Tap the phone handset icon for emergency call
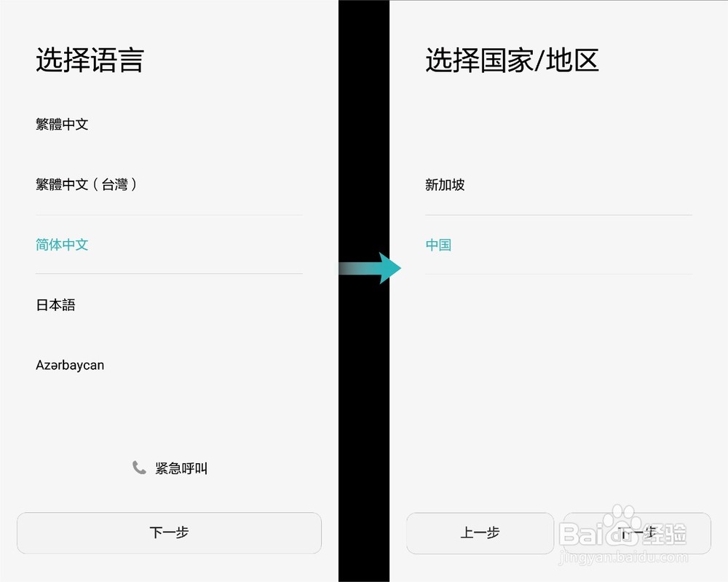728x582 pixels. (x=139, y=468)
